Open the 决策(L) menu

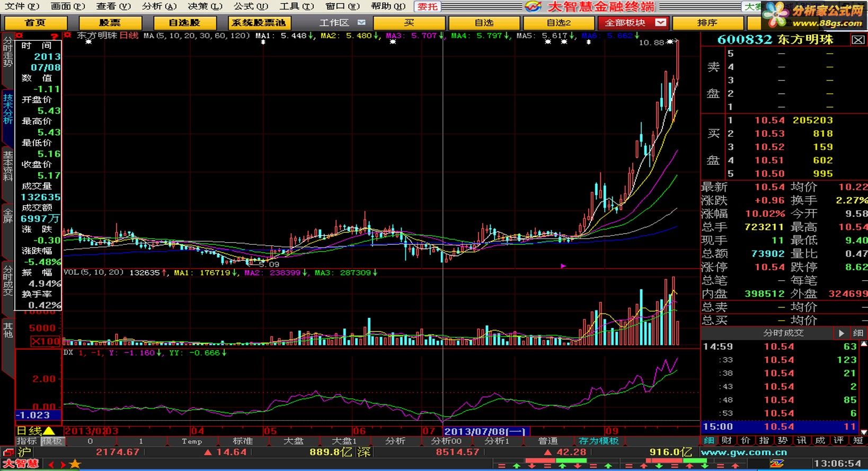pyautogui.click(x=205, y=6)
